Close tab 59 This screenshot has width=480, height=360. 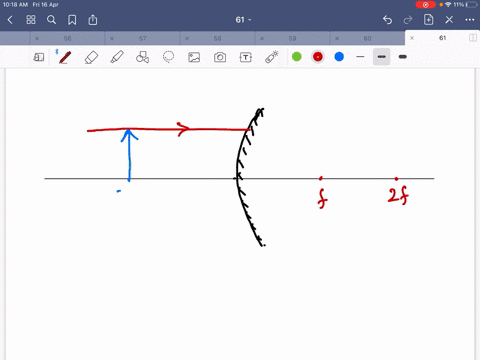click(x=262, y=38)
